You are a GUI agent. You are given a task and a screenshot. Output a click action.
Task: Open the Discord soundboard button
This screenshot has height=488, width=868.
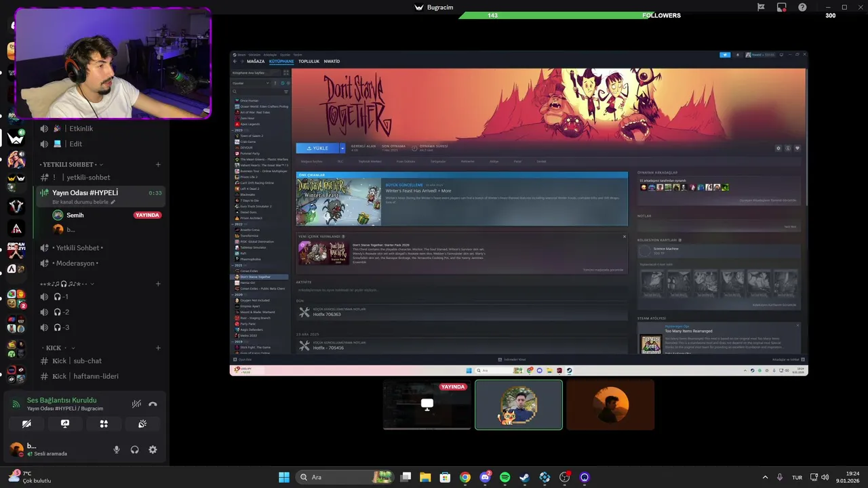point(142,424)
